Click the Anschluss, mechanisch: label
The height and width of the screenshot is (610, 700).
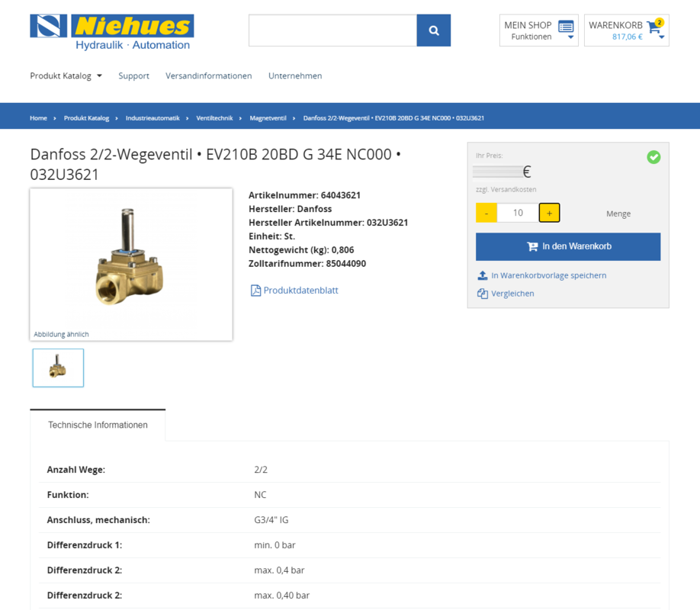click(98, 520)
